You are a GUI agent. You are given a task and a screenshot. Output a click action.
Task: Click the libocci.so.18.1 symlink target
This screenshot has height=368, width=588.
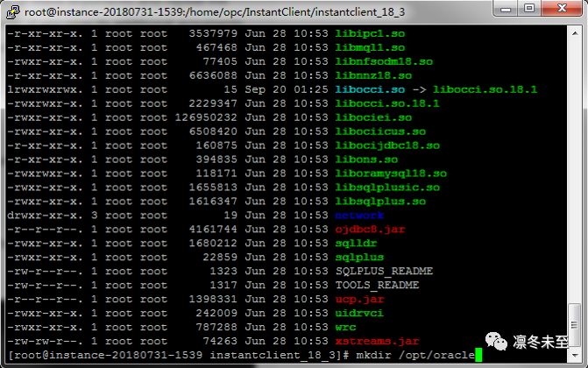[485, 89]
